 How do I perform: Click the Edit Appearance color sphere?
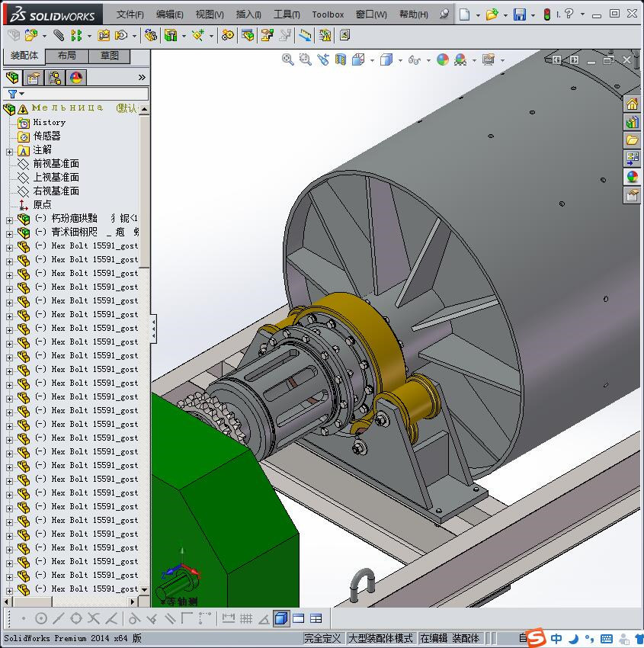pyautogui.click(x=442, y=60)
